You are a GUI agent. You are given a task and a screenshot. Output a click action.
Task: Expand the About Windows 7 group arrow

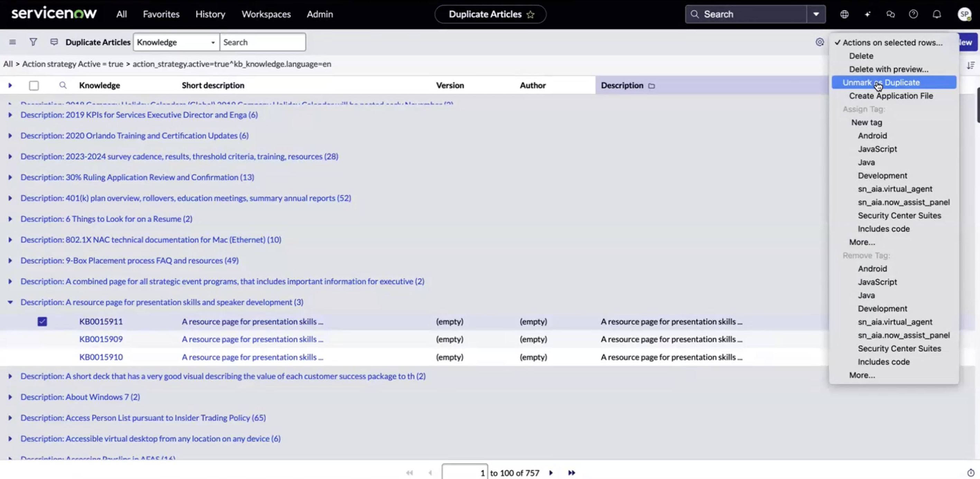point(10,397)
